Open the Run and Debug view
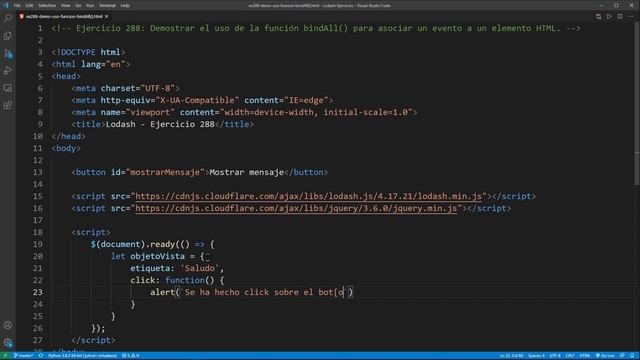640x360 pixels. click(x=8, y=71)
